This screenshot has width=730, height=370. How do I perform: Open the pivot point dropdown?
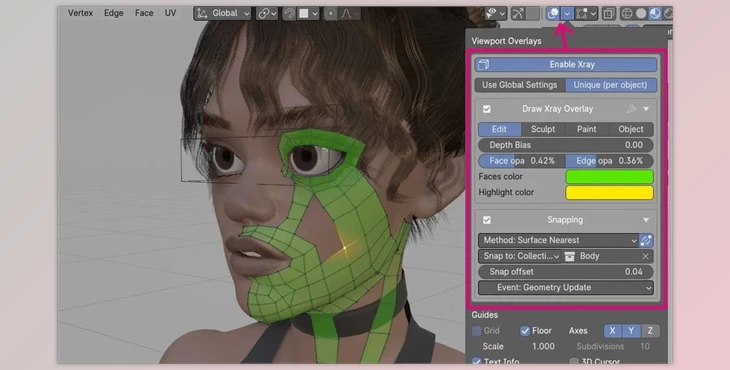point(267,13)
